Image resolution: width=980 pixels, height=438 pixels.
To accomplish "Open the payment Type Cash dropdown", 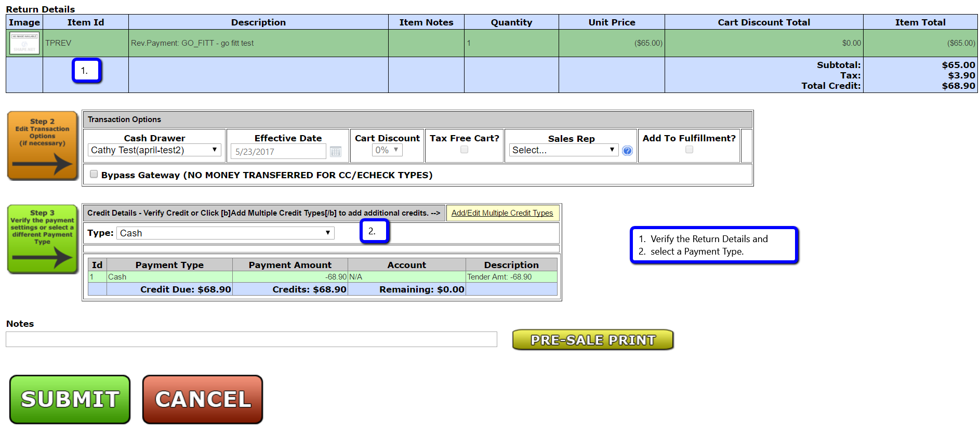I will click(x=226, y=233).
